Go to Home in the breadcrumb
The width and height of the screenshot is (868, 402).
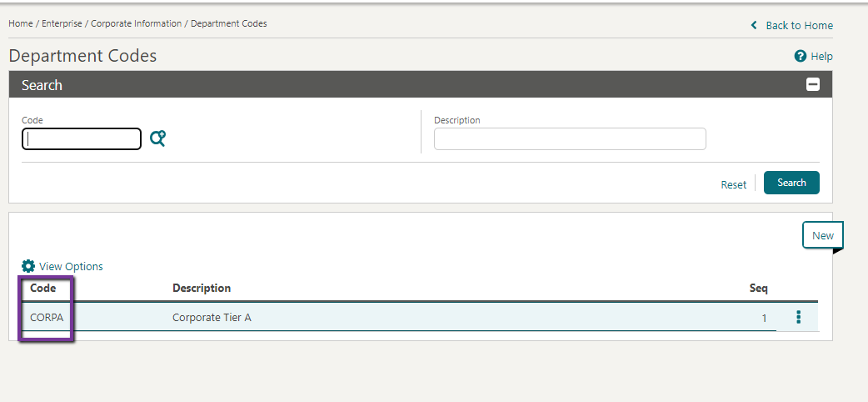click(x=21, y=23)
